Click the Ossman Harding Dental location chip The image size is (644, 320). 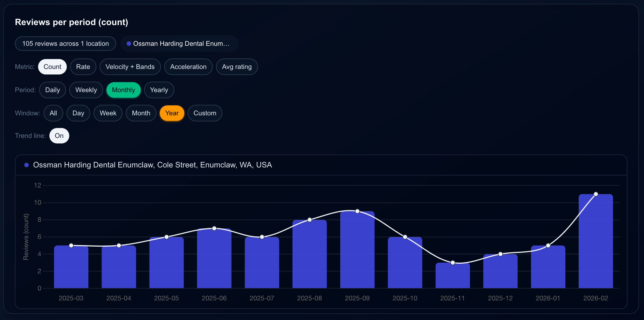coord(179,44)
